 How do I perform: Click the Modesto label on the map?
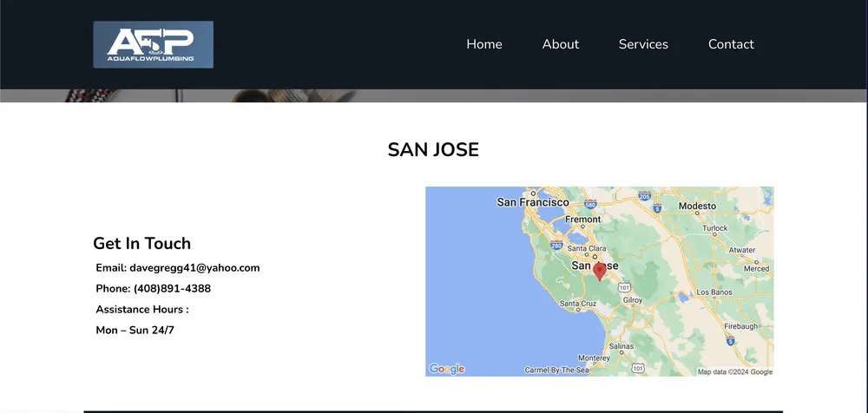click(x=697, y=206)
